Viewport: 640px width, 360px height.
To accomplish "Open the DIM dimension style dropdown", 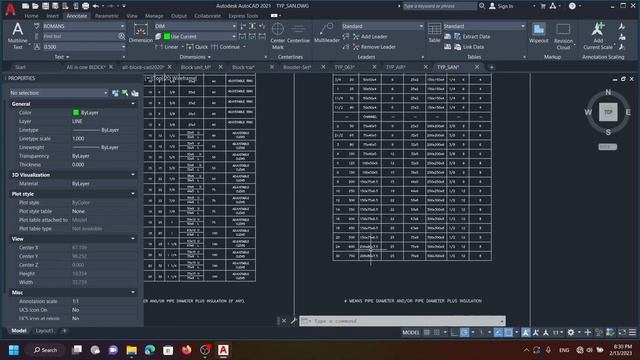I will (x=195, y=26).
